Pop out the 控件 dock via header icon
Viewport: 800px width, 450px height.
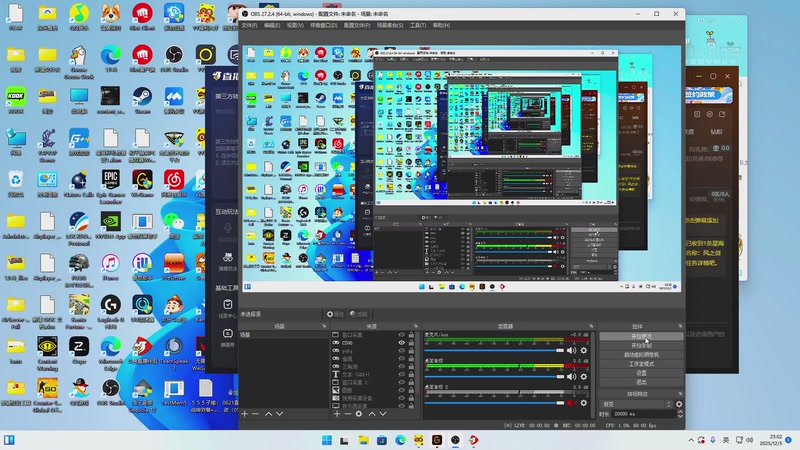[x=680, y=326]
